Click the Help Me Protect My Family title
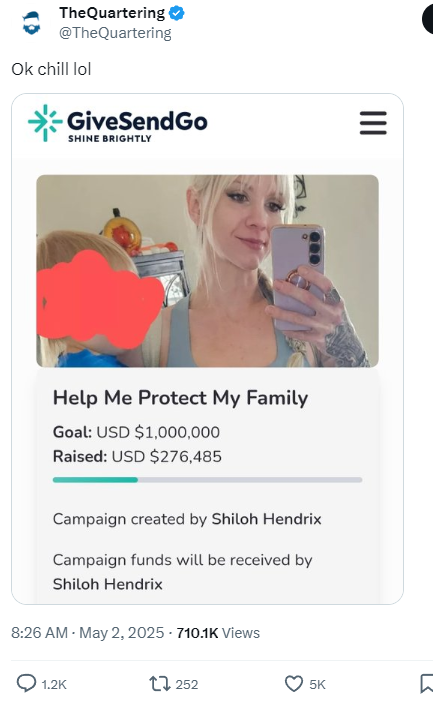The width and height of the screenshot is (433, 704). coord(181,398)
